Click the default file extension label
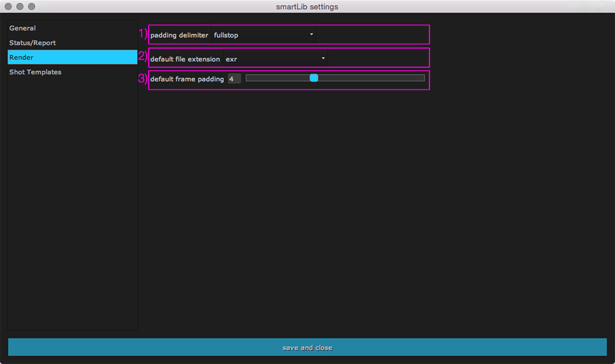This screenshot has height=364, width=615. click(x=185, y=59)
